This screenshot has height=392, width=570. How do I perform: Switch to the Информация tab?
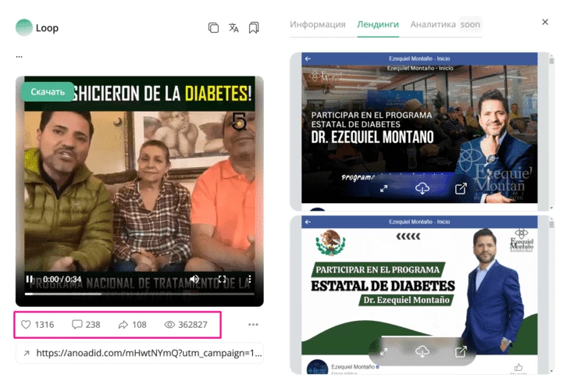(317, 24)
